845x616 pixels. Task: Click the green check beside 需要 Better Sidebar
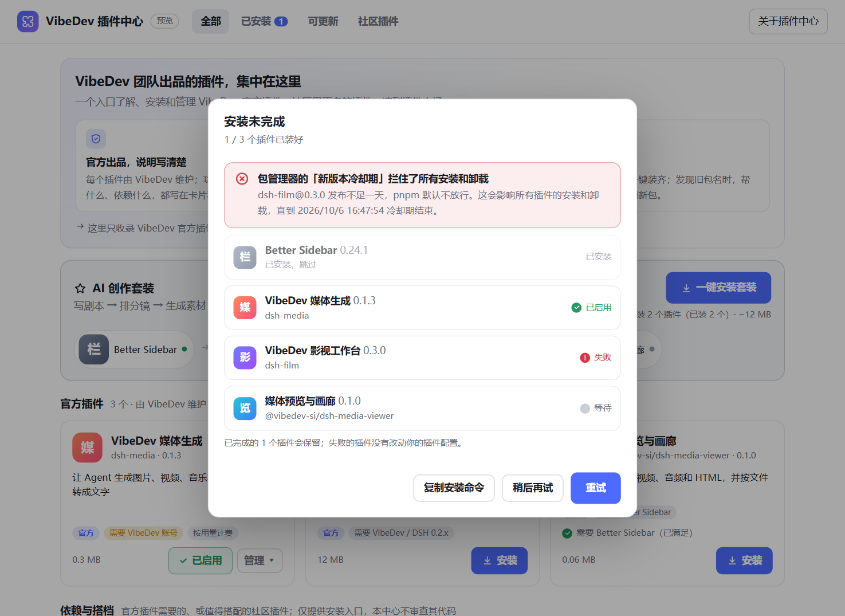pyautogui.click(x=567, y=533)
